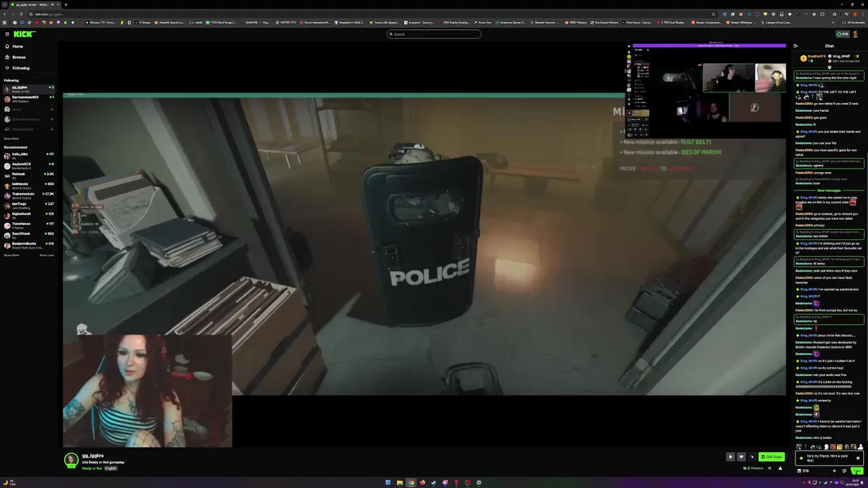Open Trainwreckstv recommended channel

tap(28, 195)
